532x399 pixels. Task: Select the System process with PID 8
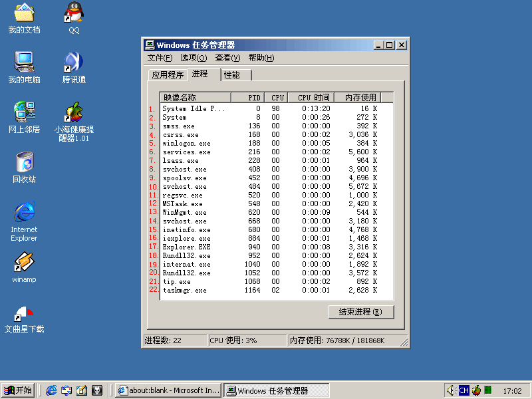[277, 118]
